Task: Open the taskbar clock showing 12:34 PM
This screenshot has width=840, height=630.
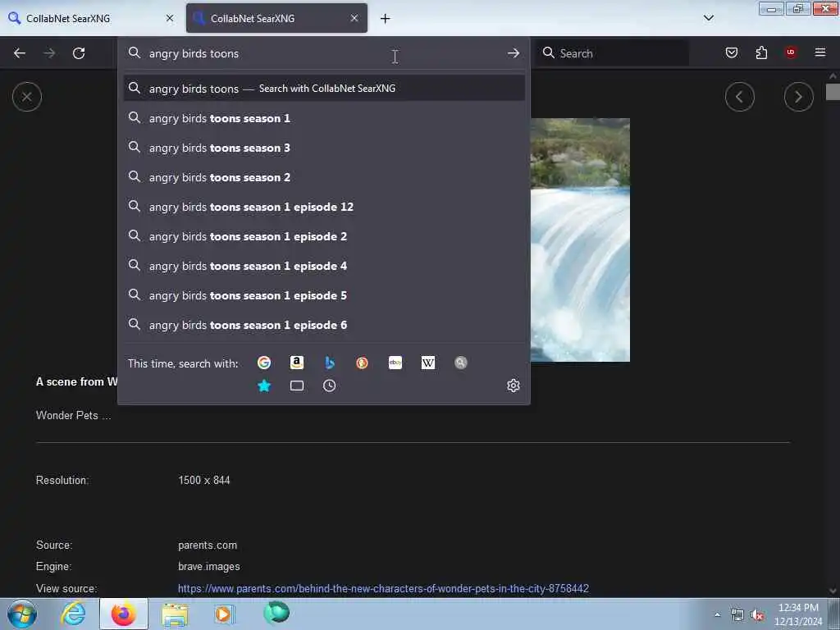Action: (798, 614)
